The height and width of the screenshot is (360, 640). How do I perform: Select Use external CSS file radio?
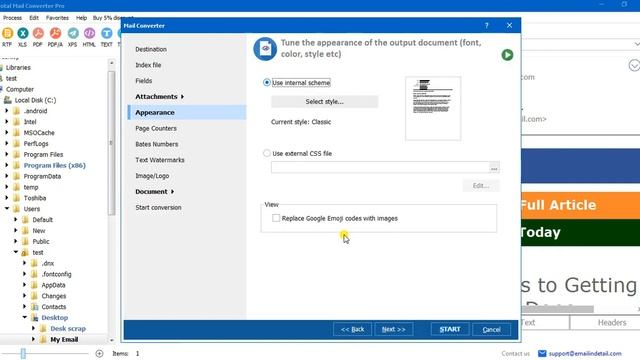(267, 153)
